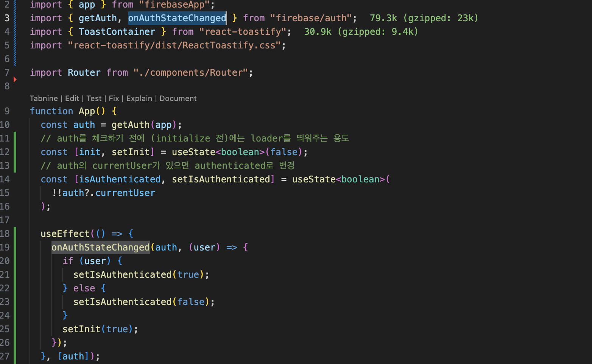
Task: Click line number 9 in the gutter
Action: [x=7, y=111]
